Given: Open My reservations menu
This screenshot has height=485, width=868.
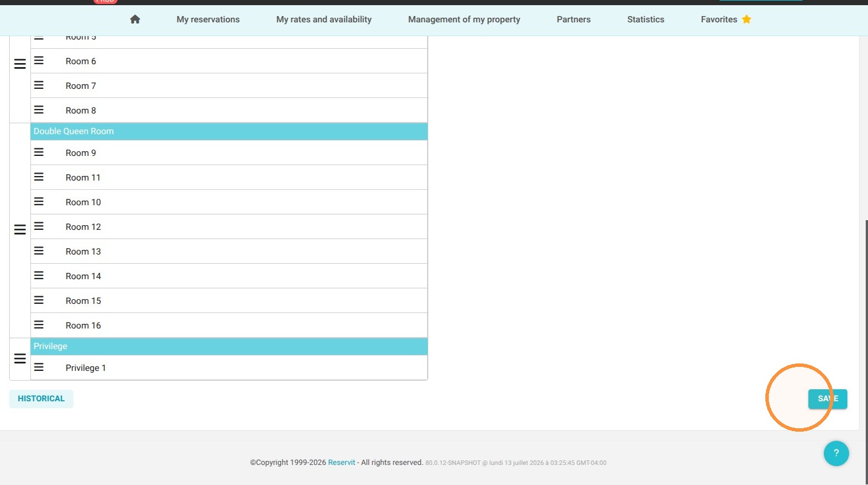Looking at the screenshot, I should coord(208,19).
